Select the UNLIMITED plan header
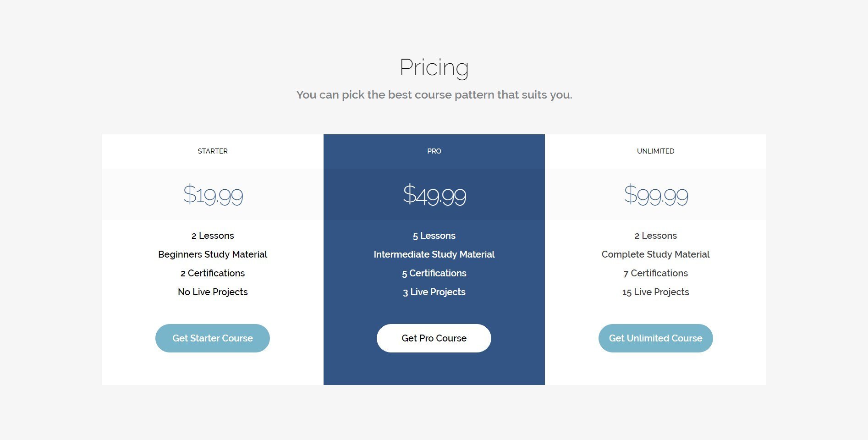The height and width of the screenshot is (440, 868). 655,151
